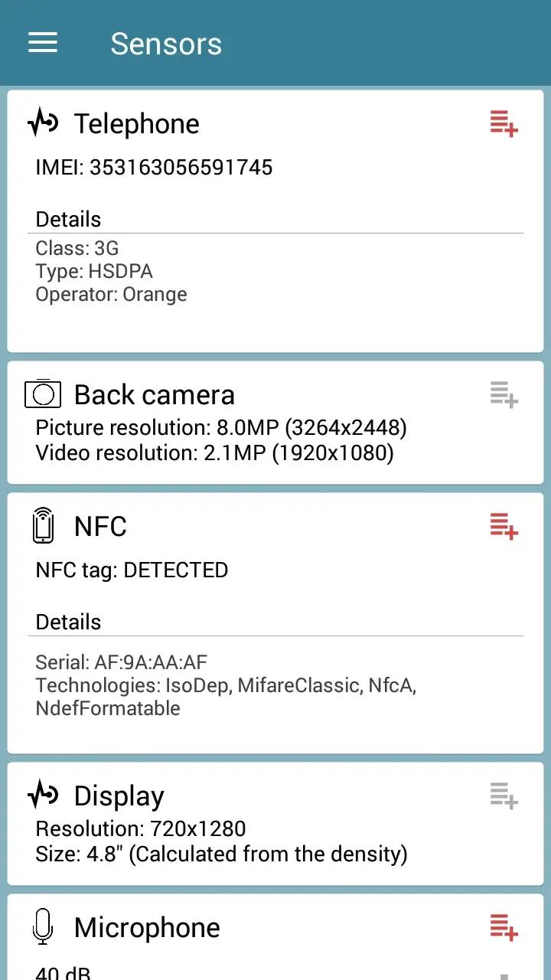Click the NFC serial AF:9A:AA:AF value
Image resolution: width=551 pixels, height=980 pixels.
[x=122, y=661]
